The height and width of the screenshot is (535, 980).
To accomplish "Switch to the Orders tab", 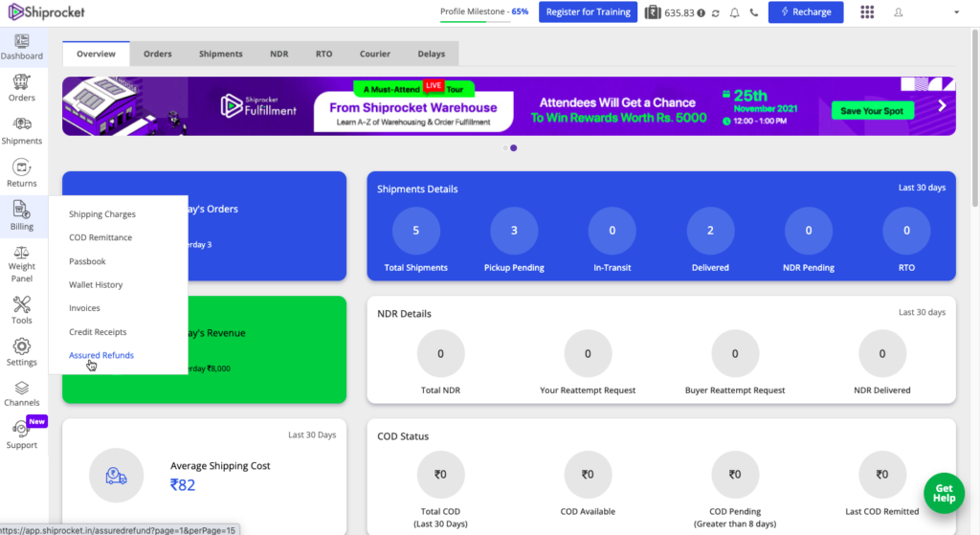I will coord(158,54).
